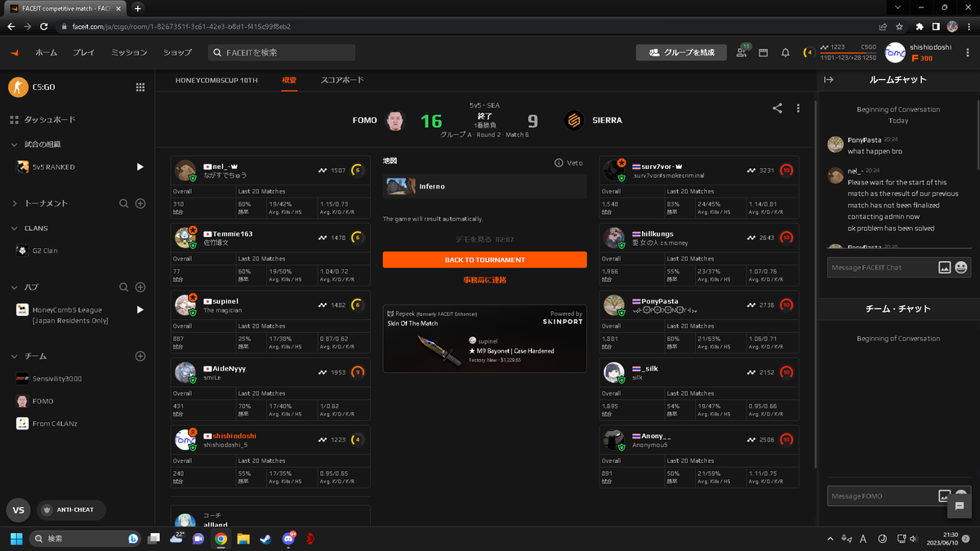Open player nel_- profile name
Image resolution: width=980 pixels, height=551 pixels.
[x=220, y=166]
